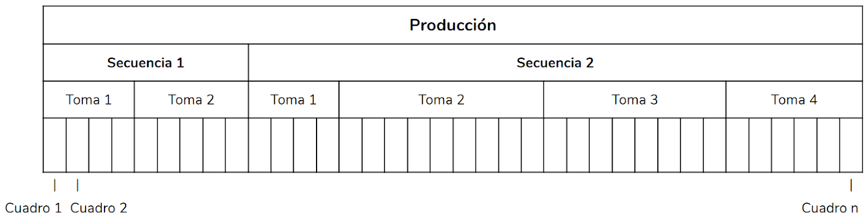Click the Cuadro 1 label
Viewport: 868px width, 218px height.
coord(33,208)
